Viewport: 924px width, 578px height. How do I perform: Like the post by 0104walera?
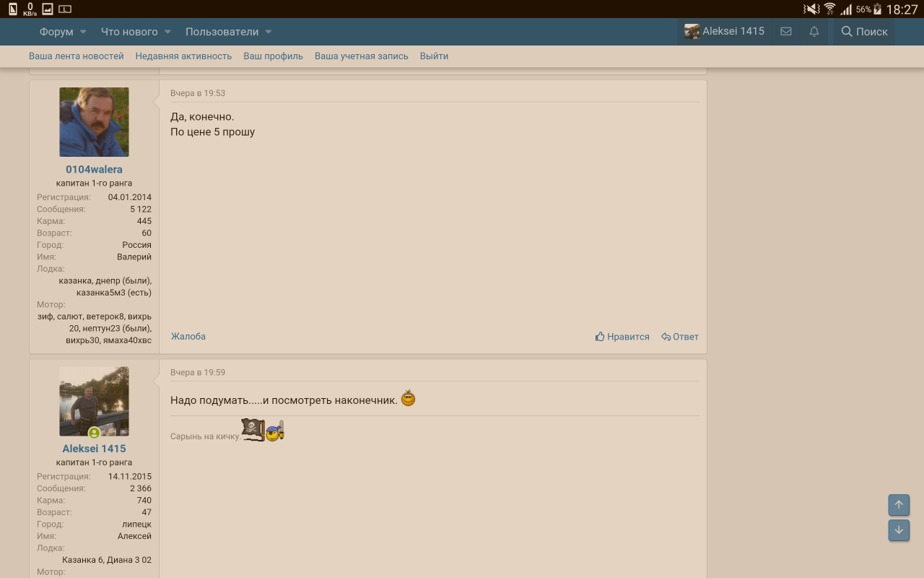[x=622, y=337]
